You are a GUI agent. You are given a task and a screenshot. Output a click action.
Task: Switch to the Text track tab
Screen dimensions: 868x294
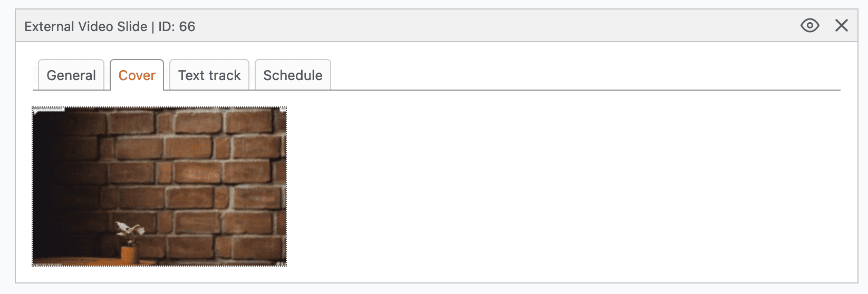coord(209,75)
